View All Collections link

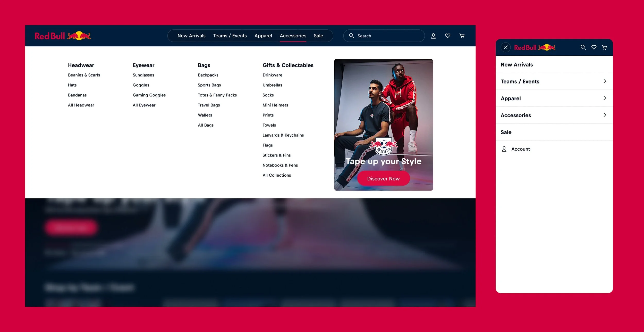277,175
